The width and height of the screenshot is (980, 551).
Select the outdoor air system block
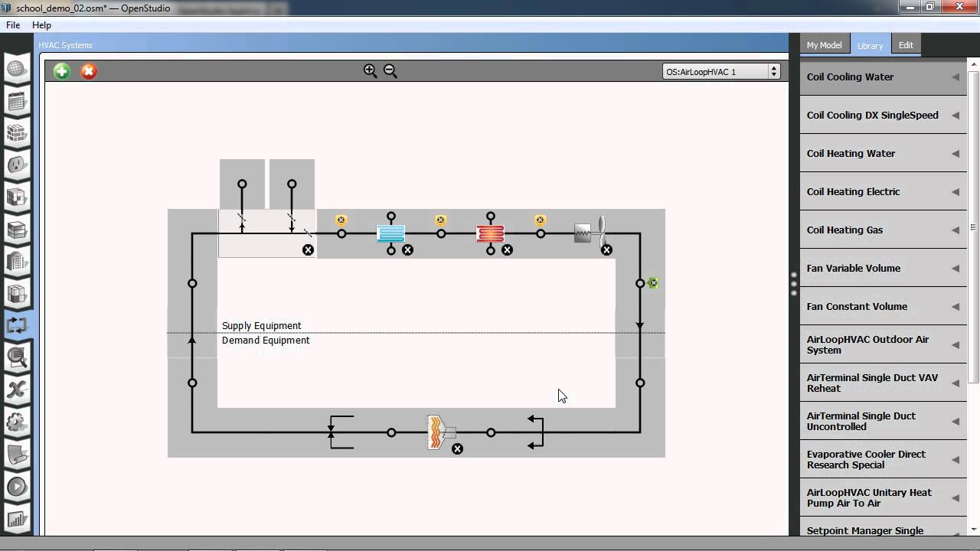click(x=267, y=233)
